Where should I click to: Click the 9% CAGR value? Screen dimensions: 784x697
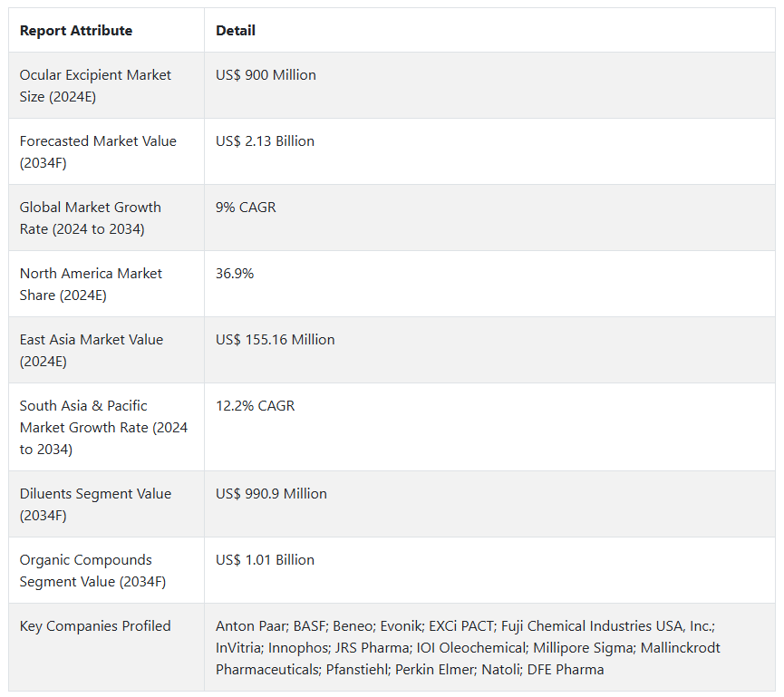pyautogui.click(x=246, y=207)
